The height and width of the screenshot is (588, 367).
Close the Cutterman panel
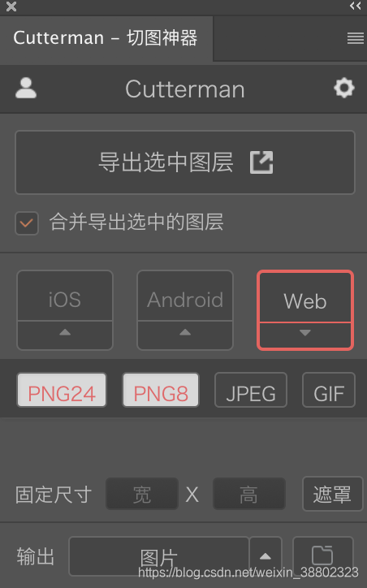pos(11,6)
